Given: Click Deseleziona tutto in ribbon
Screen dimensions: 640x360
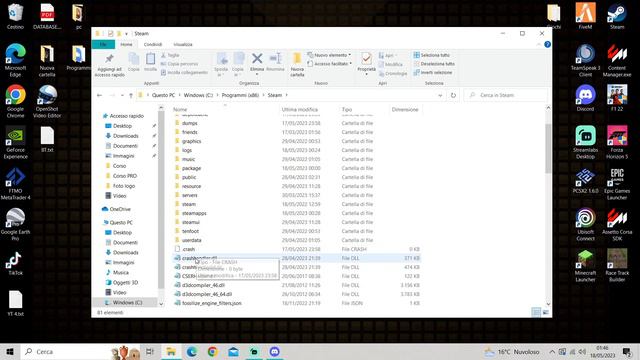Looking at the screenshot, I should coord(434,64).
